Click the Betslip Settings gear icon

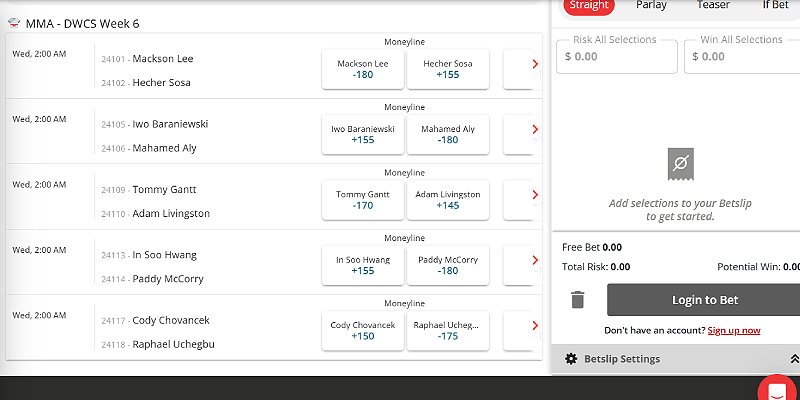571,359
